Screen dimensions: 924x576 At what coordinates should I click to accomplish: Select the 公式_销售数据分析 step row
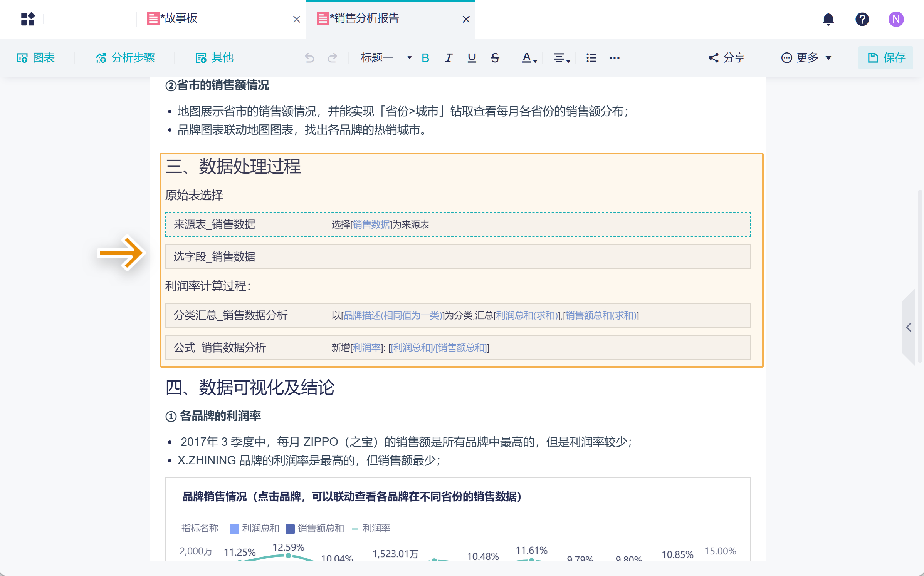point(458,348)
